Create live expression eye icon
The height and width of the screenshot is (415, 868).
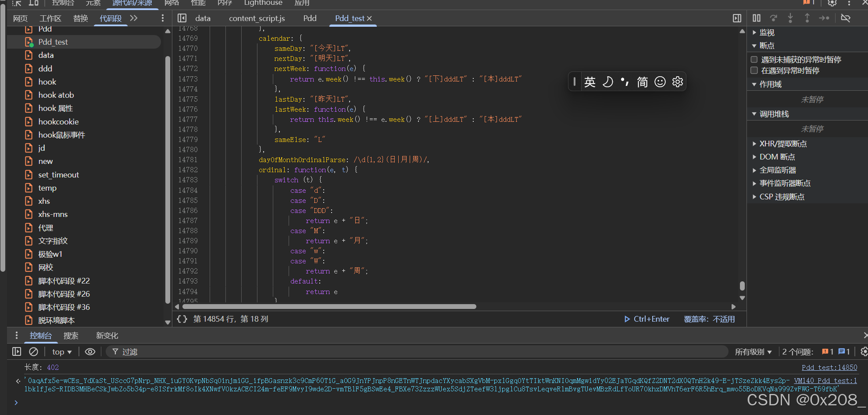point(90,351)
